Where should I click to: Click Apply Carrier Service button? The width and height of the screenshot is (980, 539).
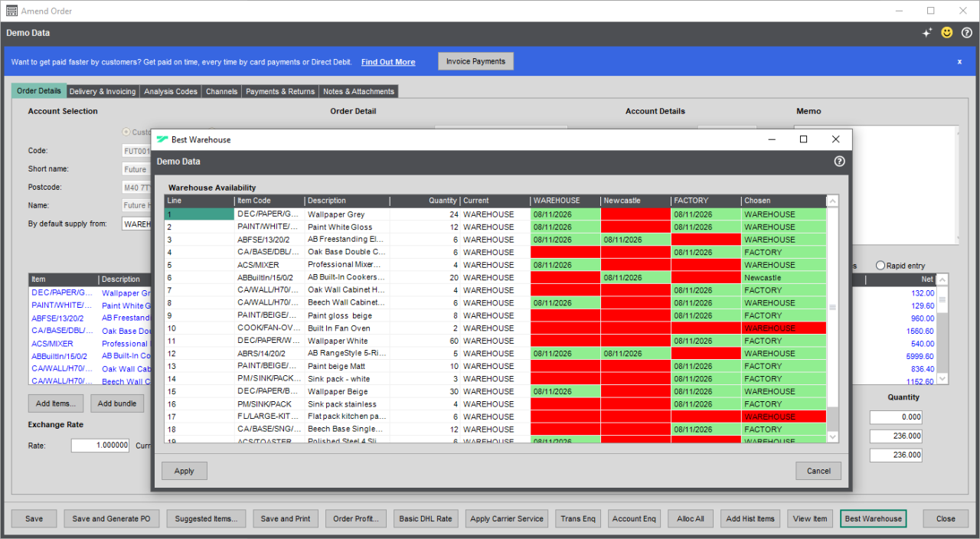coord(507,518)
